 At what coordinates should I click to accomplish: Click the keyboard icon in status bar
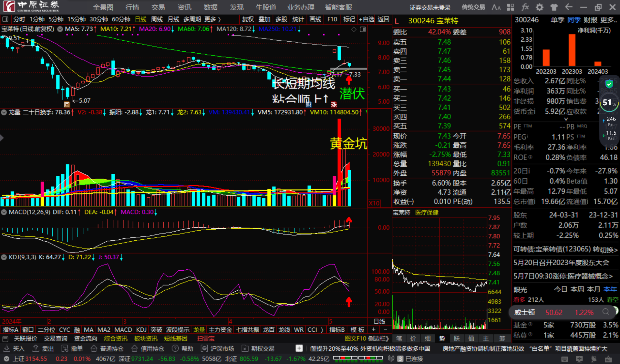click(565, 359)
